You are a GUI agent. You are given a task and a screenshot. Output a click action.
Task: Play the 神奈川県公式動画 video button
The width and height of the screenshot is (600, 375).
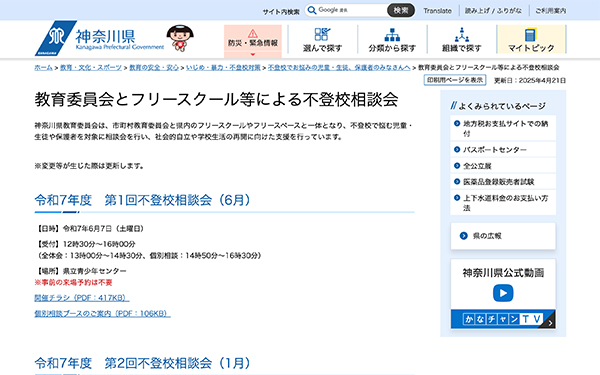click(503, 293)
